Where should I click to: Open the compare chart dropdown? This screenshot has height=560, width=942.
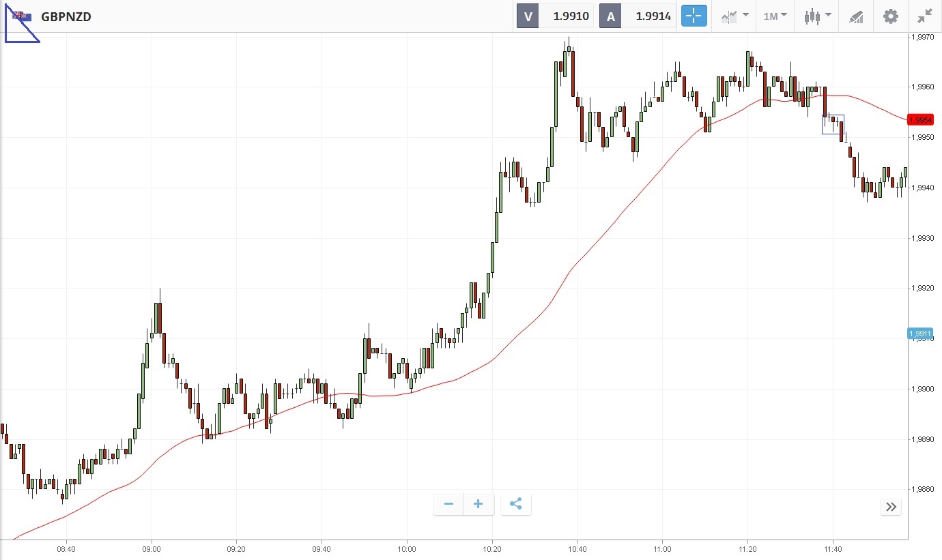click(734, 16)
